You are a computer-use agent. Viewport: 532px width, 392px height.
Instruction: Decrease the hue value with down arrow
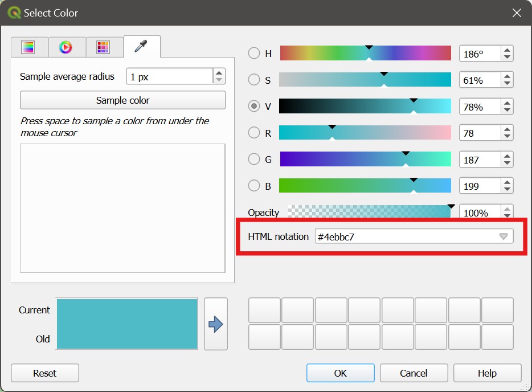coord(507,57)
